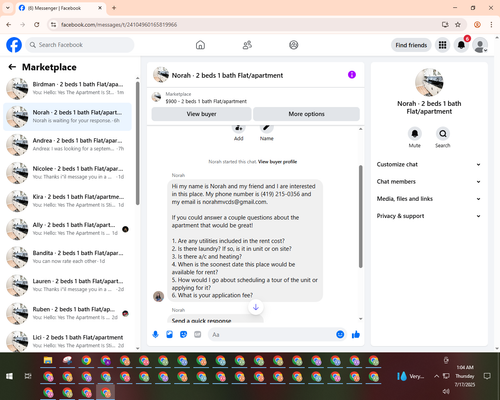
Task: Open the View buyer profile link
Action: (x=277, y=162)
